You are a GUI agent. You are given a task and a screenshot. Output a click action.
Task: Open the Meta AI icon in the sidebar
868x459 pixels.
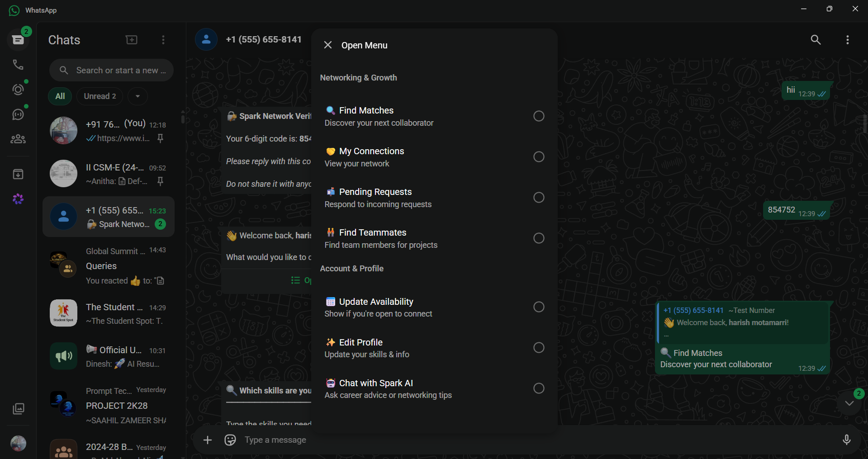[18, 199]
